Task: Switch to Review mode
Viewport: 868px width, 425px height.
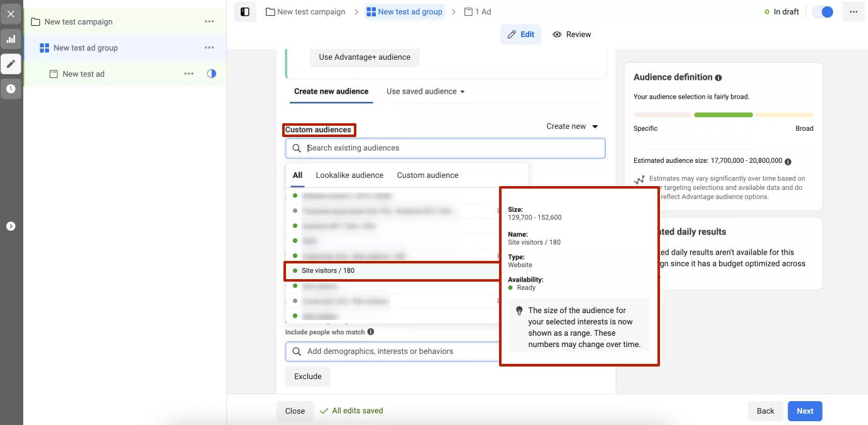Action: point(572,35)
